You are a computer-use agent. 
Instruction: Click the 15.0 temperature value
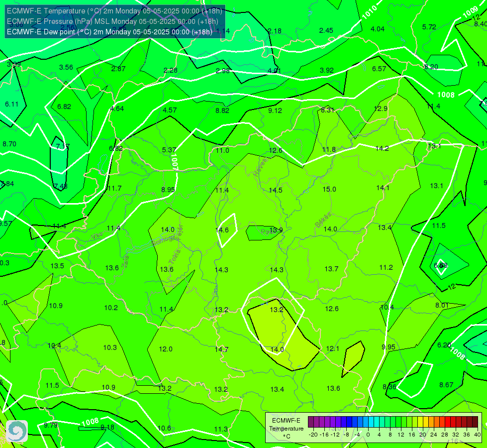tap(329, 189)
